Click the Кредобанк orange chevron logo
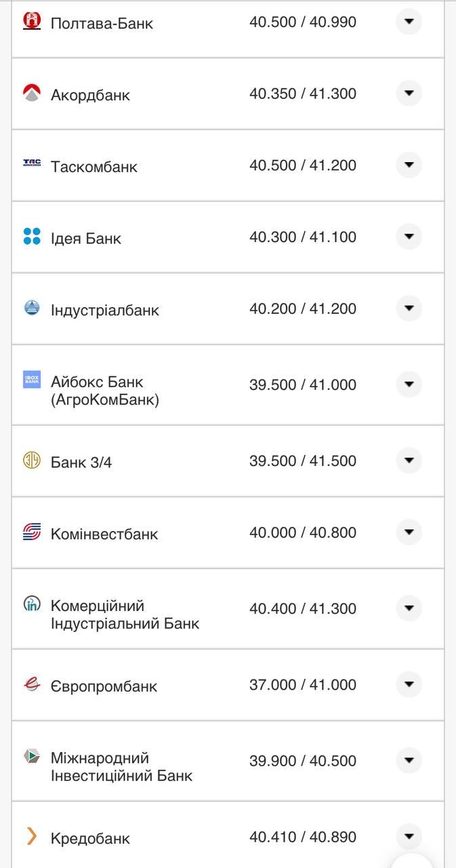This screenshot has height=868, width=456. click(32, 836)
